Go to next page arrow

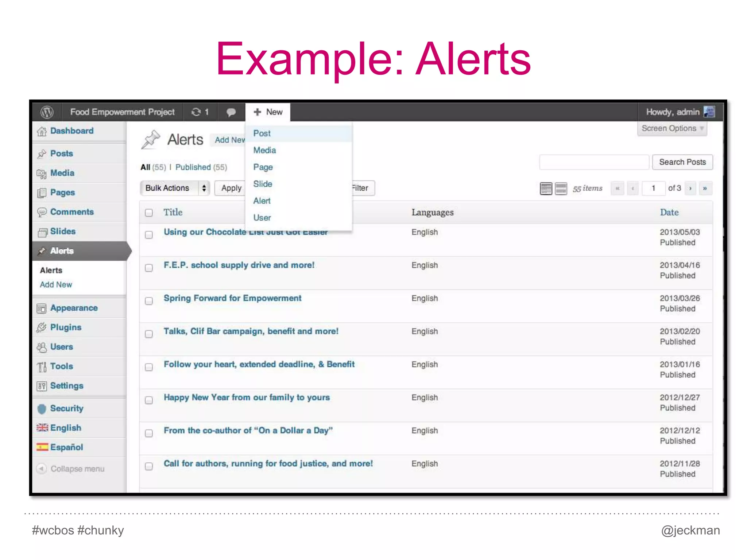point(690,188)
